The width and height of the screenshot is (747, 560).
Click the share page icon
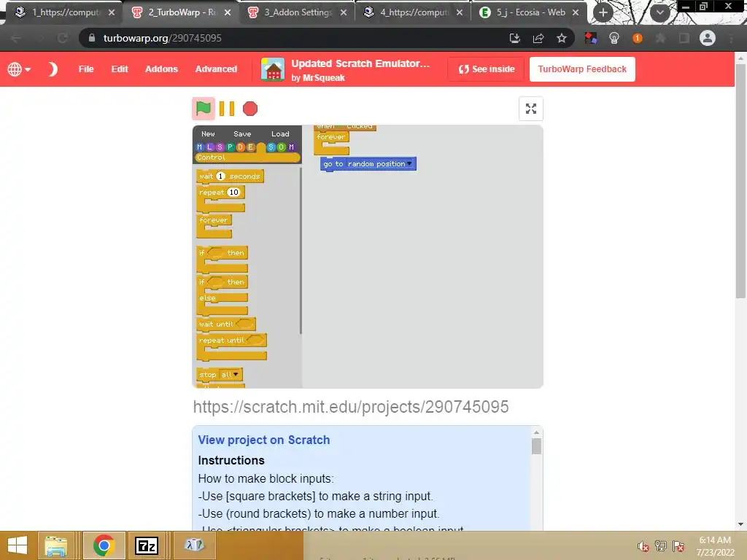tap(538, 38)
